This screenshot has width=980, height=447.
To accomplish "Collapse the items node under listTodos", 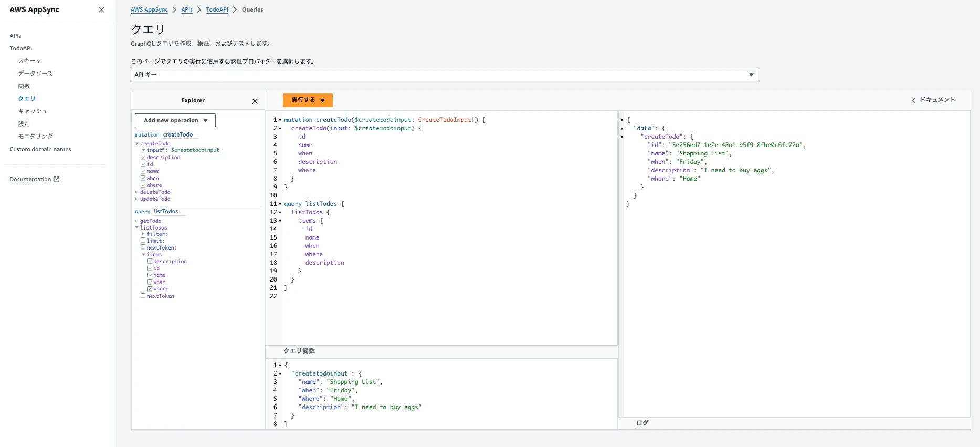I will [x=143, y=255].
